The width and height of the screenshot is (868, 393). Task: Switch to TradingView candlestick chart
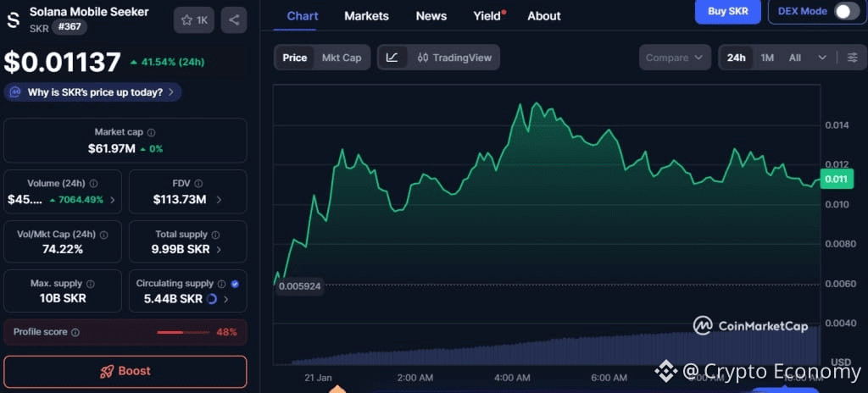point(454,58)
